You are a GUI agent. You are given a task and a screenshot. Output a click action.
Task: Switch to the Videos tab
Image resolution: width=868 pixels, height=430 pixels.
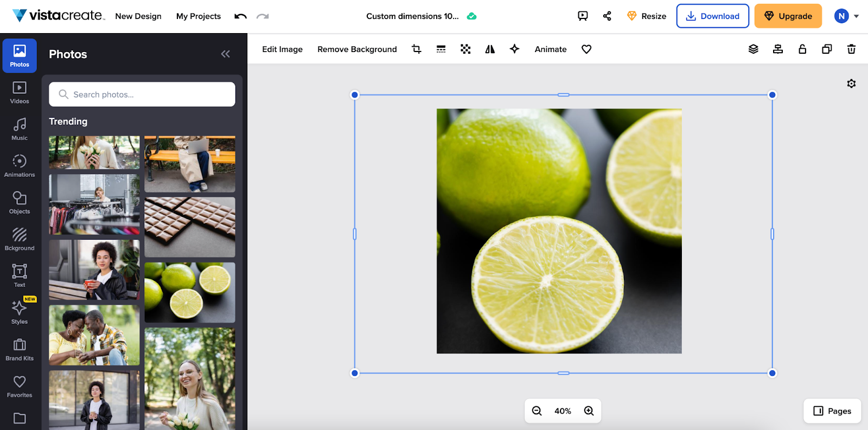[20, 92]
